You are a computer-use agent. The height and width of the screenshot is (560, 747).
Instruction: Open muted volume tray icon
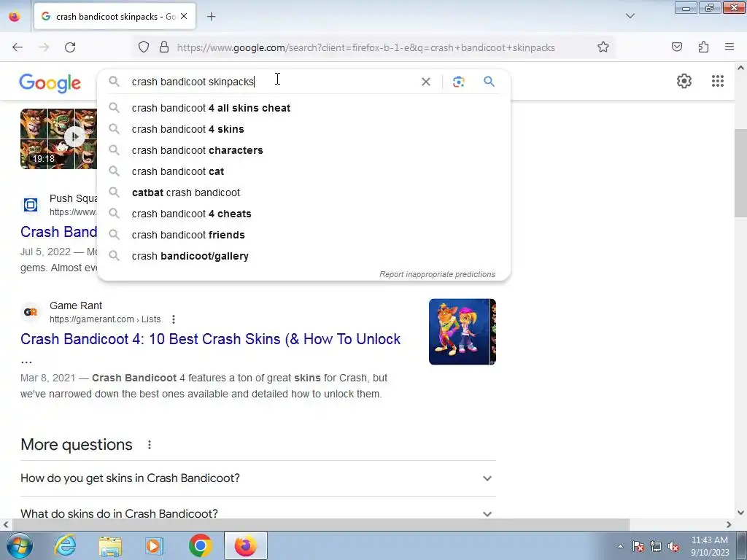coord(673,547)
